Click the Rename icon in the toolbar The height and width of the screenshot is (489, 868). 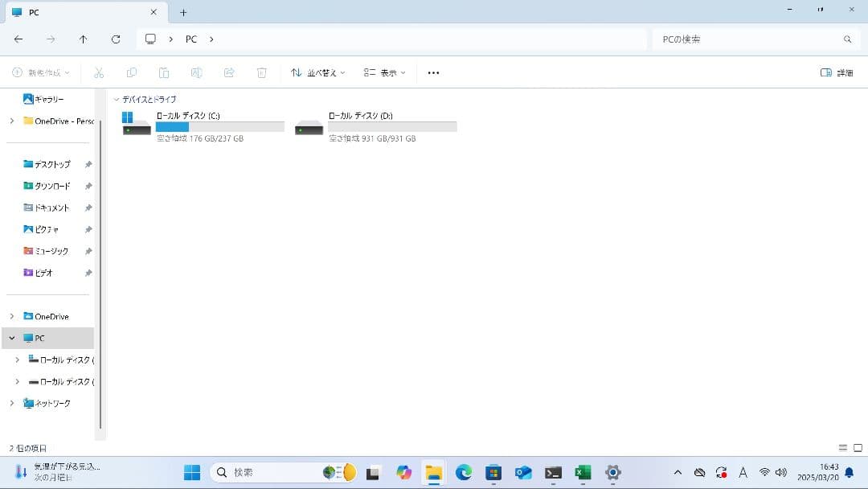point(196,72)
